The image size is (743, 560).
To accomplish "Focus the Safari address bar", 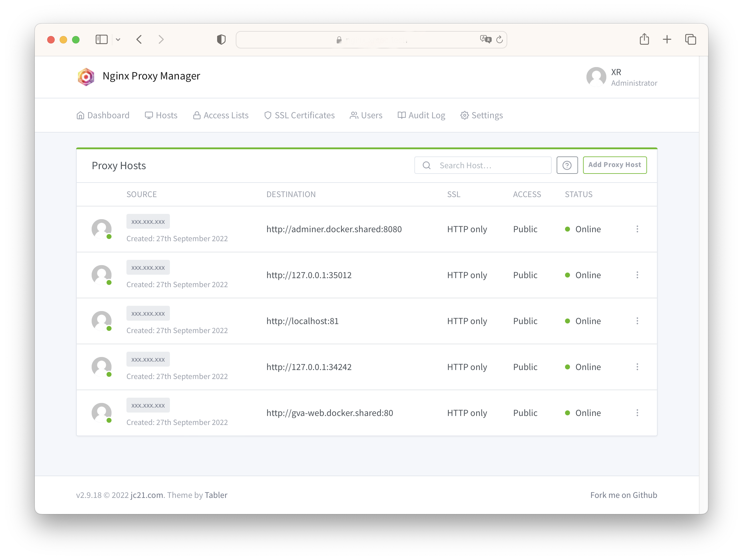I will point(371,40).
